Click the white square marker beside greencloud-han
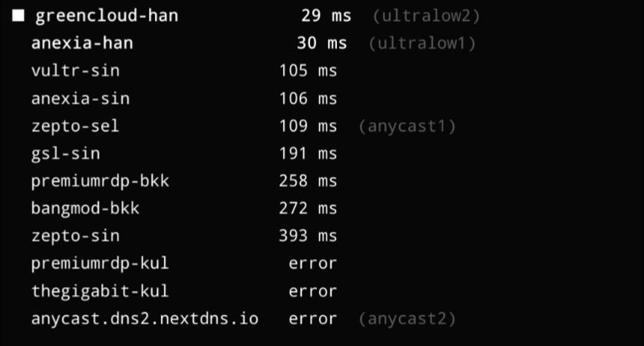The width and height of the screenshot is (644, 346). [18, 16]
